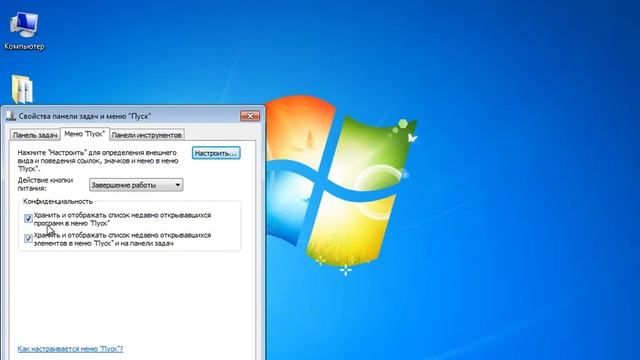640x360 pixels.
Task: Select the folder icon on the desktop
Action: click(x=22, y=89)
